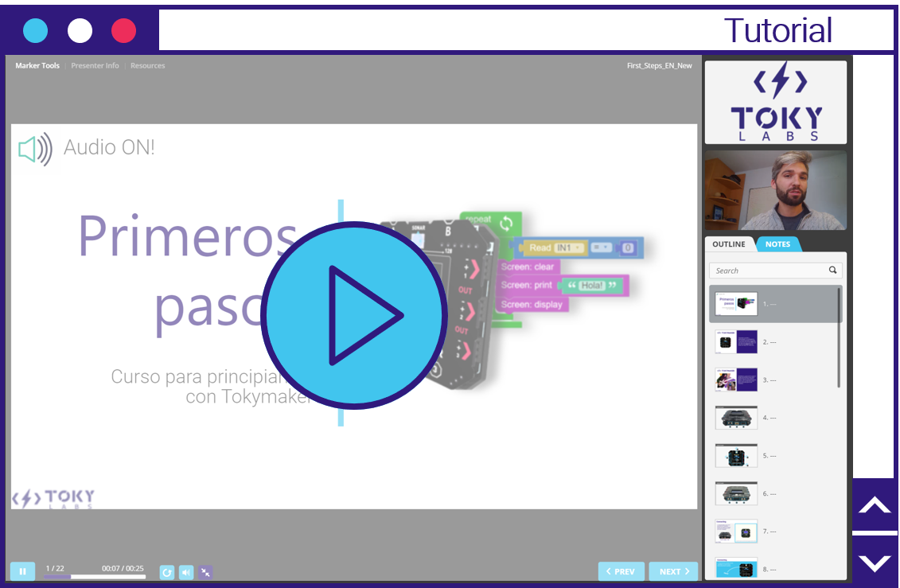Click the down chevron arrow
Screen dimensions: 900x588
pyautogui.click(x=875, y=563)
